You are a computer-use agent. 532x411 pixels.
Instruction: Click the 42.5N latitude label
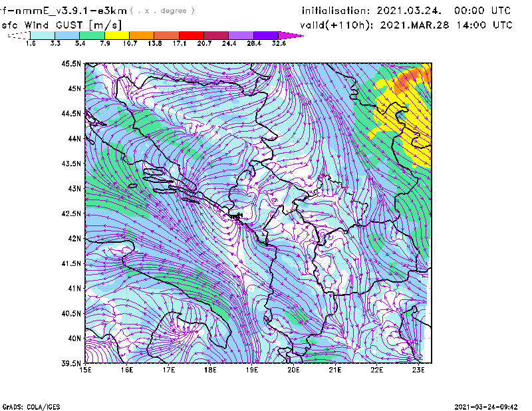(71, 213)
